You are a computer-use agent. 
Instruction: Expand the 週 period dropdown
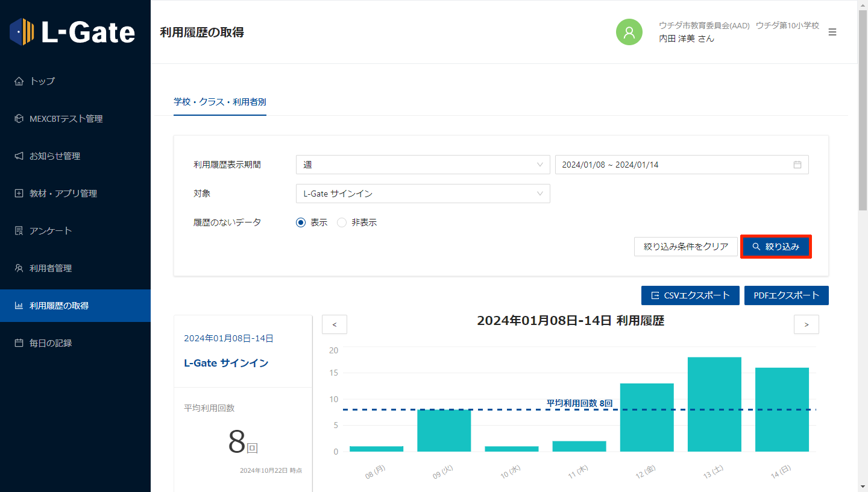click(423, 165)
